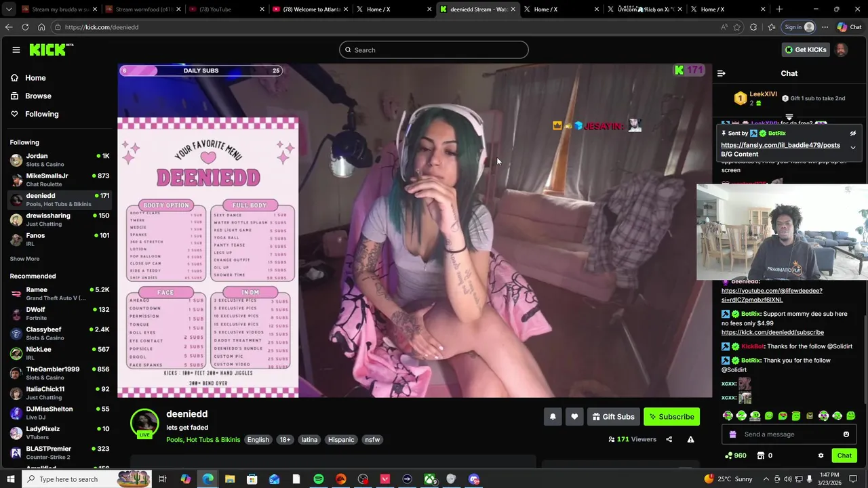
Task: Open Xbox app from taskbar
Action: [430, 479]
